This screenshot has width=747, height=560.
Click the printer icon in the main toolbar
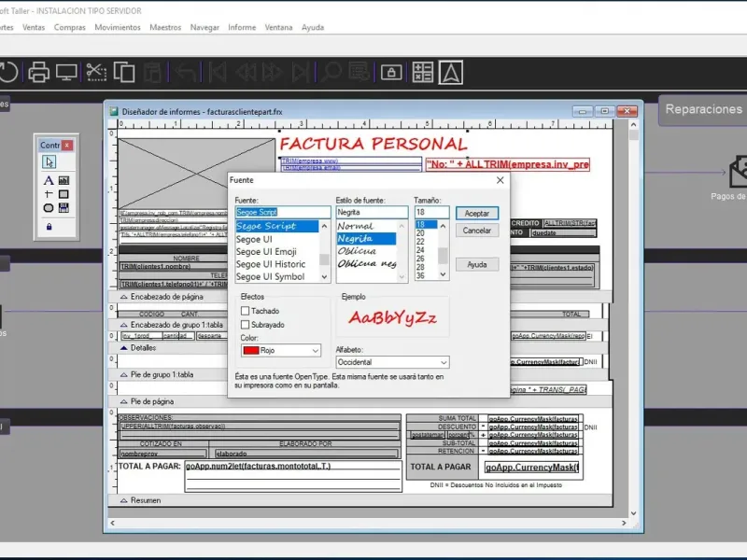pos(38,73)
